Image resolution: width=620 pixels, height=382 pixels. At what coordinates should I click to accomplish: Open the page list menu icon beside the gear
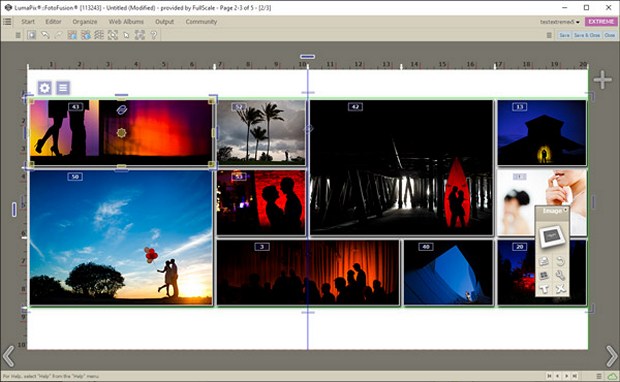(63, 88)
